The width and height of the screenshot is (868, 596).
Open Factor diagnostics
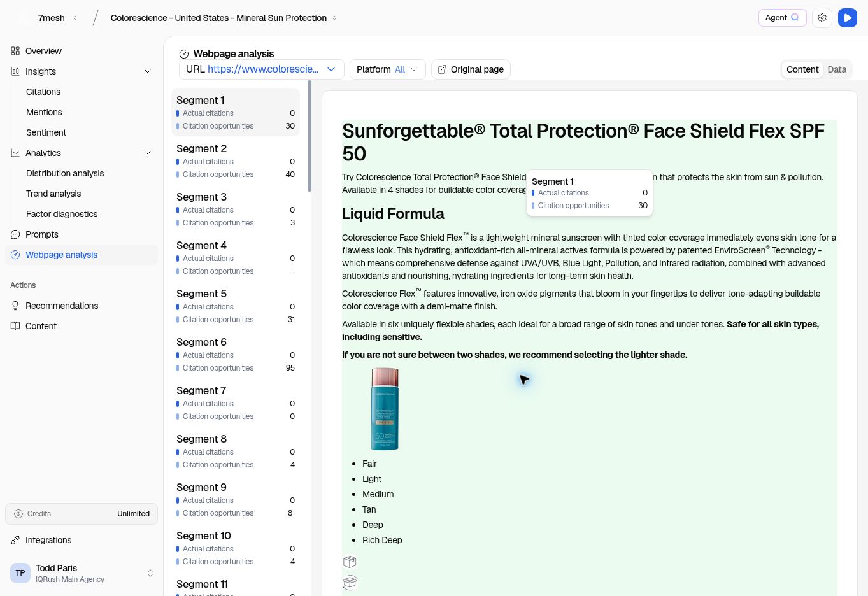(x=62, y=214)
